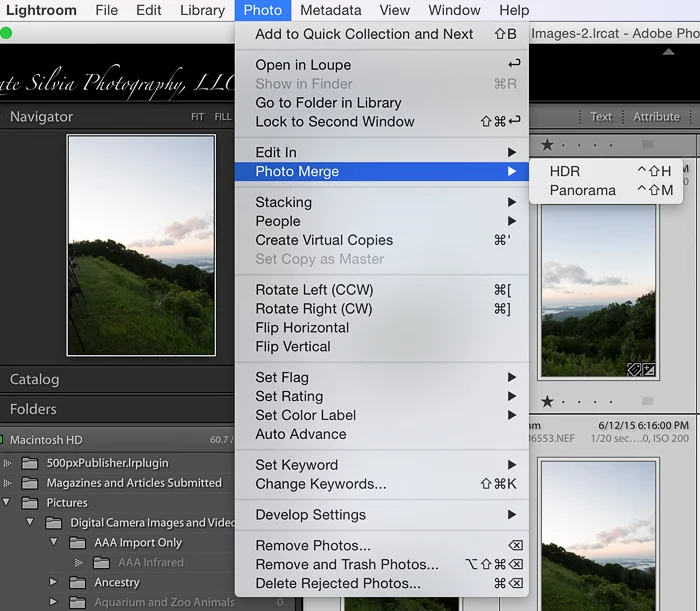Choose Lock to Second Window
The height and width of the screenshot is (611, 700).
point(382,121)
